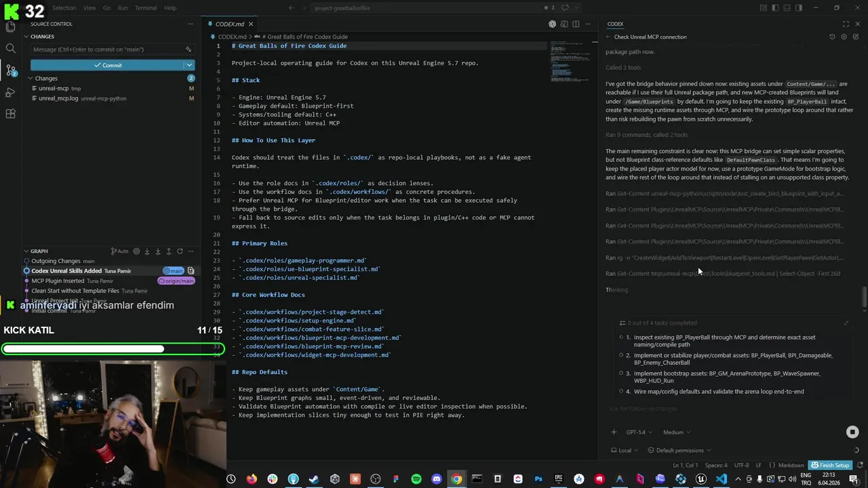Collapse the Codex task checklist
This screenshot has height=488, width=868.
(846, 323)
